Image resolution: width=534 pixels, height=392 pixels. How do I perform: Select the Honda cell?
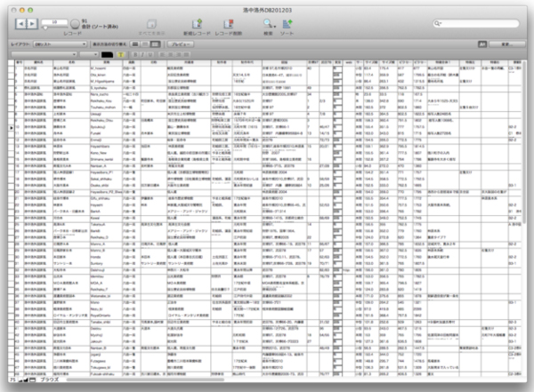(x=106, y=257)
